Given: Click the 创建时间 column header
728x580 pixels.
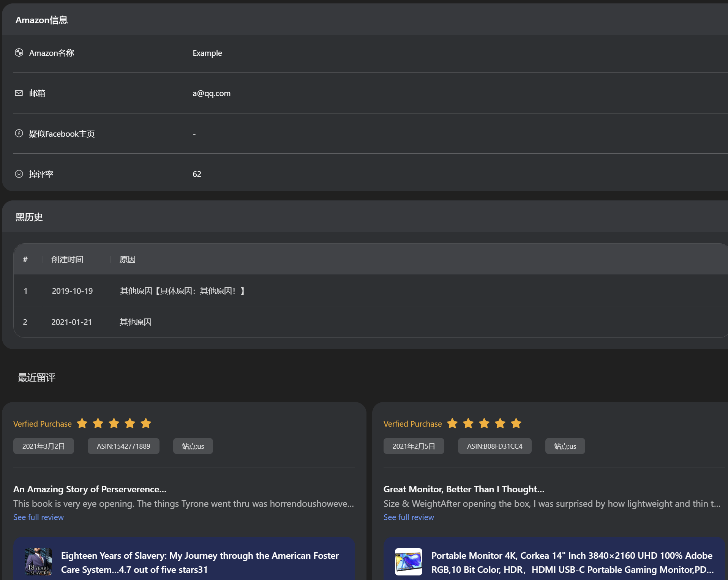Looking at the screenshot, I should (67, 259).
